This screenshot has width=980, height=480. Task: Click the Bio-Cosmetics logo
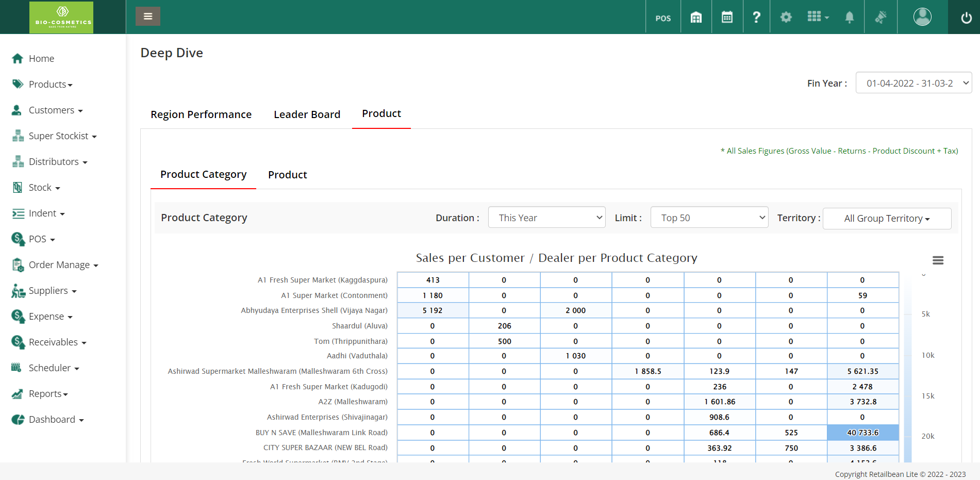tap(61, 18)
